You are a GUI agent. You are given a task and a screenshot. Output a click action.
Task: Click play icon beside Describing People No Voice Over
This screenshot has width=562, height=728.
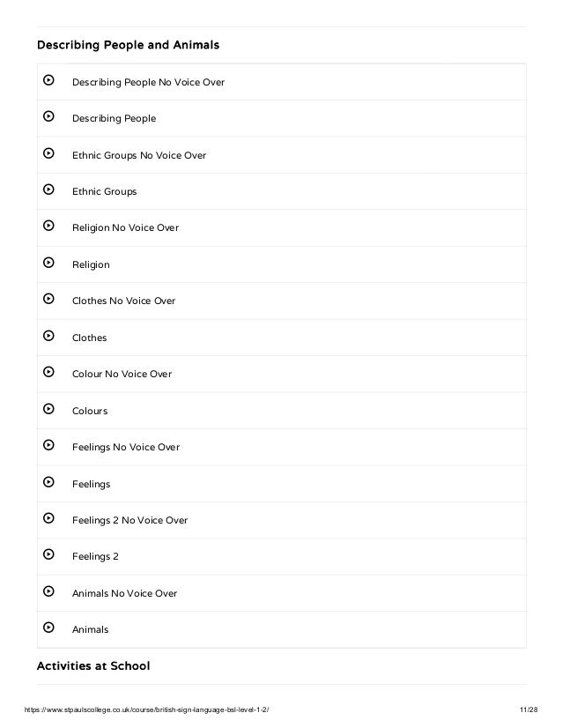(x=49, y=82)
